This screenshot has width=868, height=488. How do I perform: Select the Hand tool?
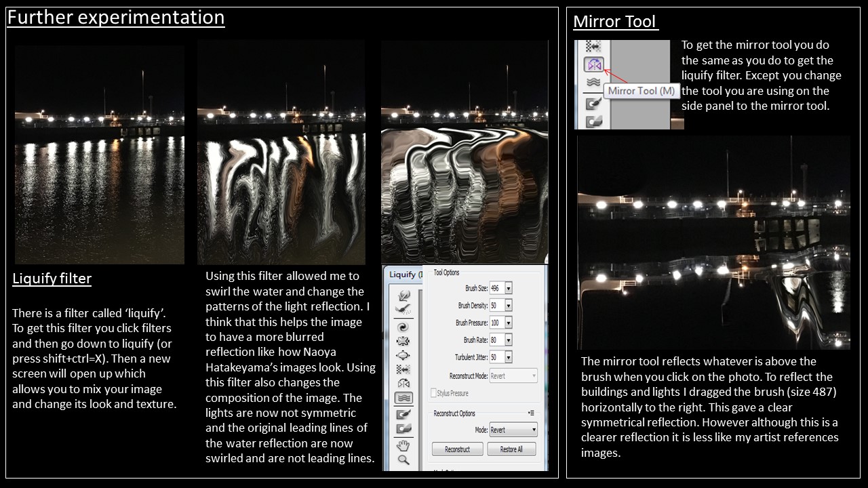point(403,445)
